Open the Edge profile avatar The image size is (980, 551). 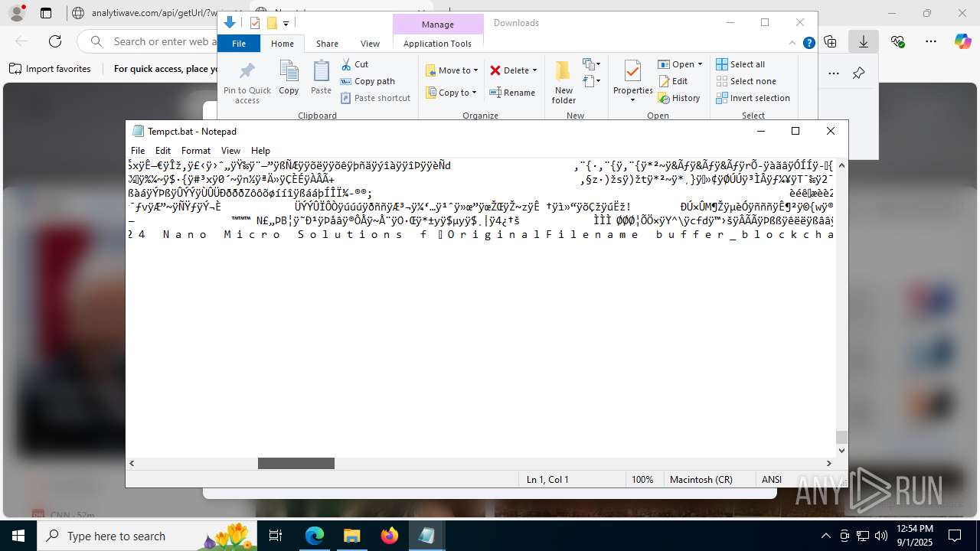(16, 13)
